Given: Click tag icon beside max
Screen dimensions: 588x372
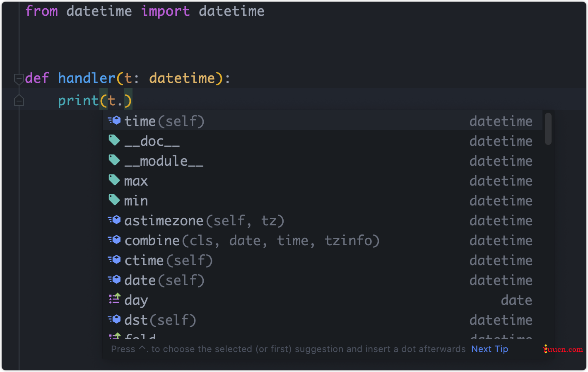Looking at the screenshot, I should (x=114, y=180).
